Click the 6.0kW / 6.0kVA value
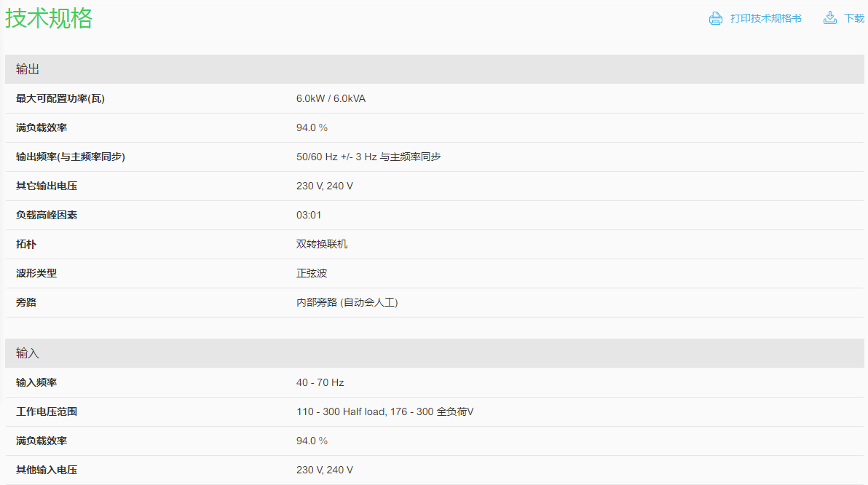 pos(331,98)
